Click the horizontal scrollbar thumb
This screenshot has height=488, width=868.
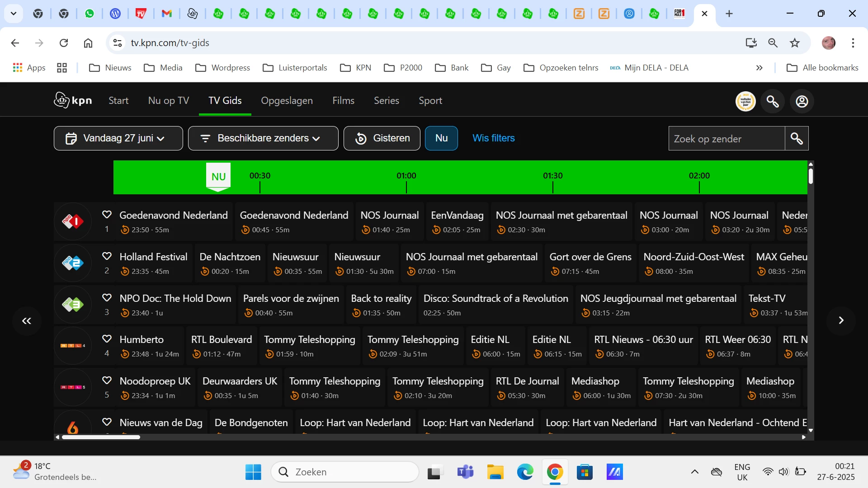(101, 437)
